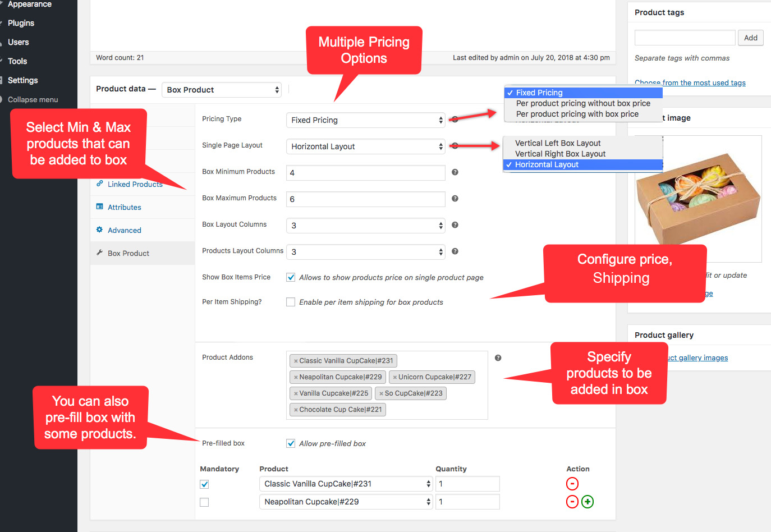Open the Box Layout Columns dropdown
This screenshot has width=771, height=532.
click(x=365, y=226)
